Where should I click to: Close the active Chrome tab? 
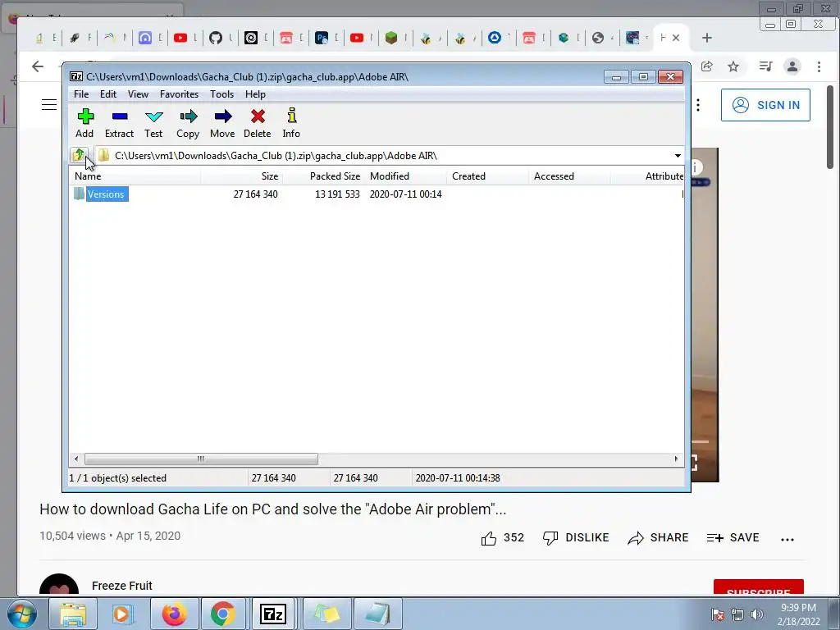tap(676, 38)
